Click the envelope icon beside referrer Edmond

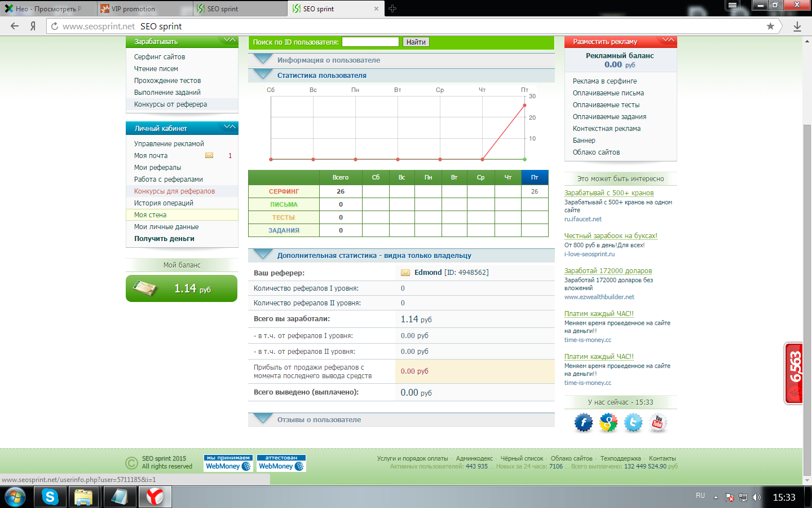point(405,273)
